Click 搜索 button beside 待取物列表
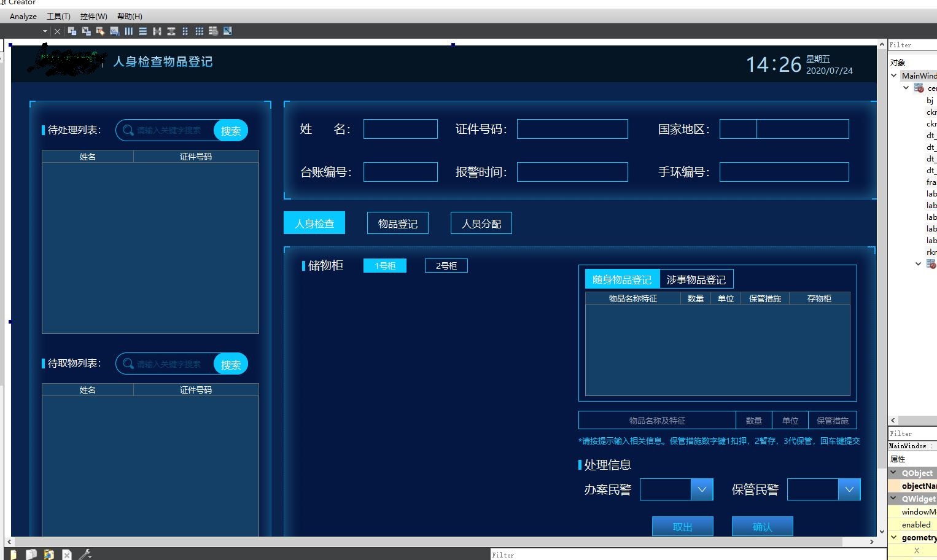This screenshot has height=560, width=937. (231, 364)
